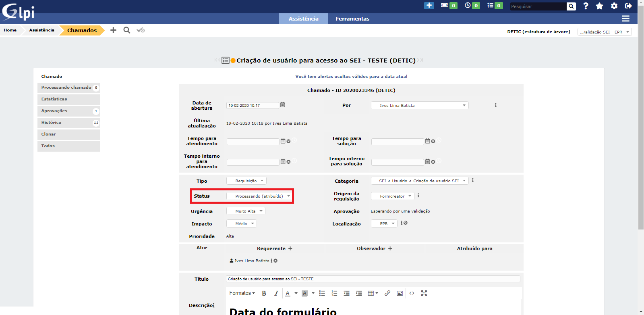
Task: Open Ferramentas menu
Action: click(352, 19)
